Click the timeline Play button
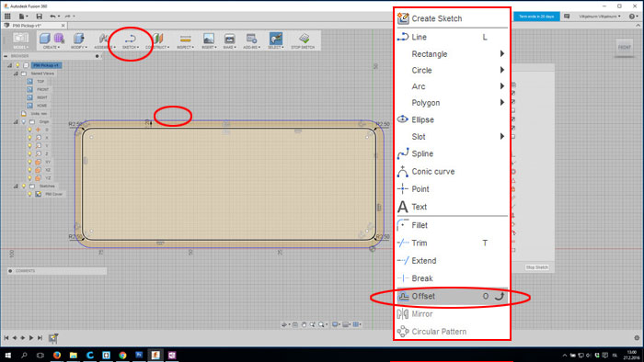 (30, 338)
